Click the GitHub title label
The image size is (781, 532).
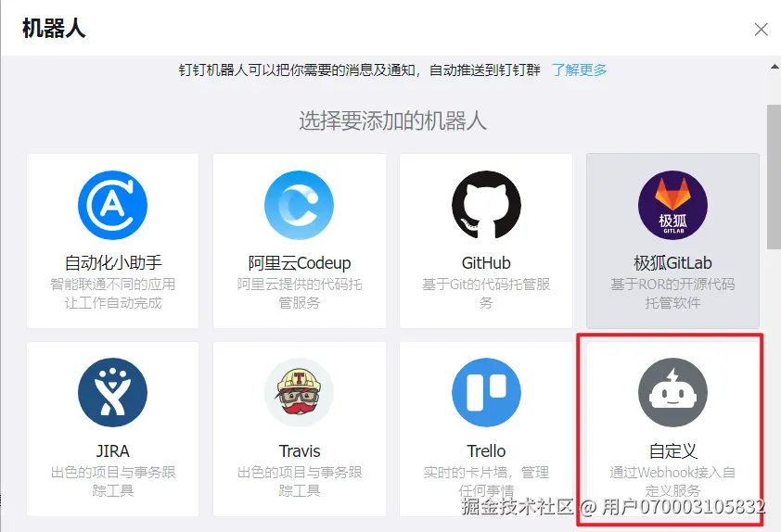pyautogui.click(x=486, y=263)
